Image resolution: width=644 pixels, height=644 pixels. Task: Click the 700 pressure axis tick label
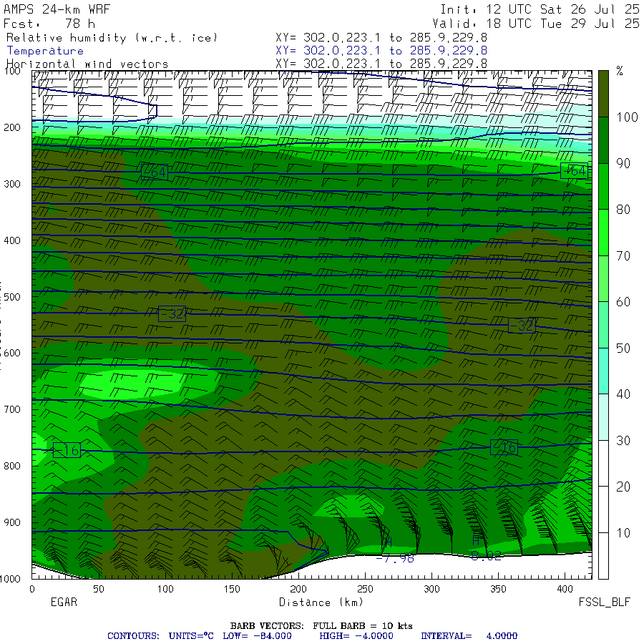(x=12, y=409)
